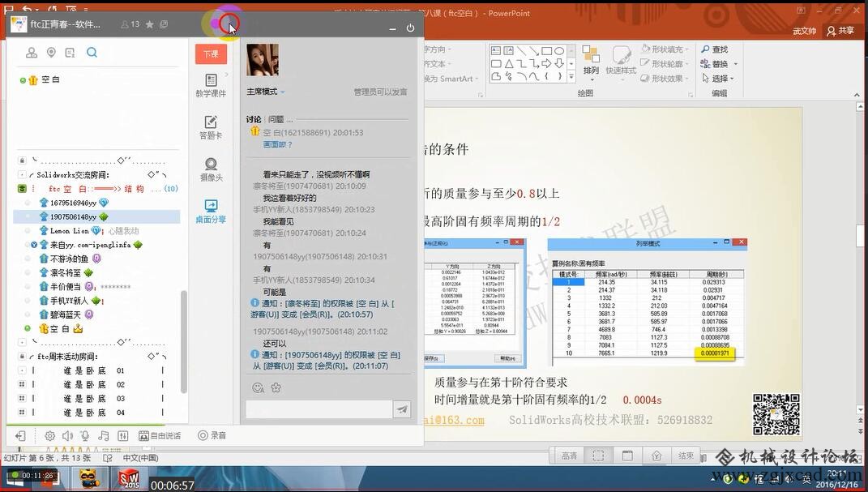Open the member list icon in YY
868x492 pixels.
[70, 53]
